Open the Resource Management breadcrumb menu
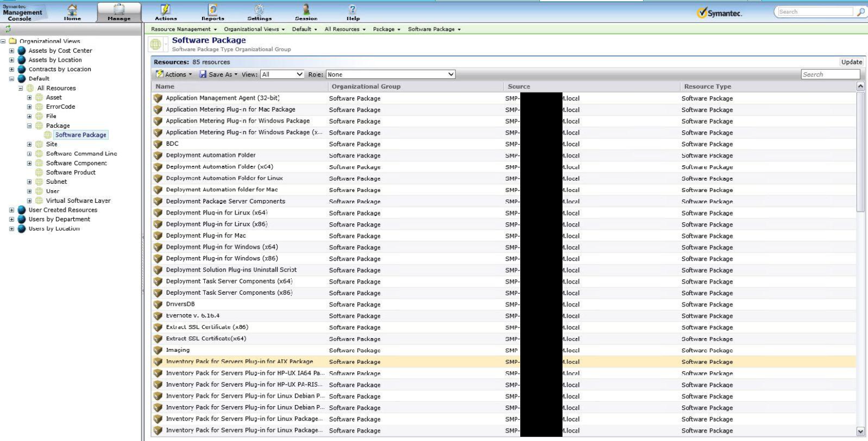868x441 pixels. 184,30
